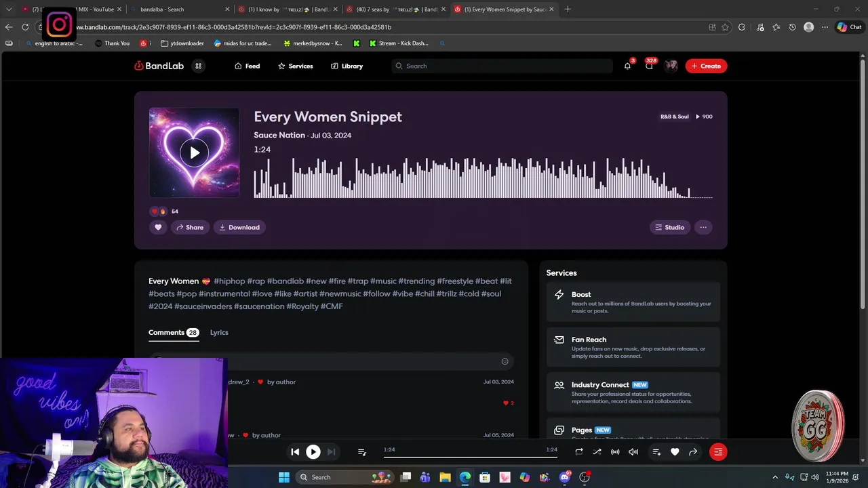View the 54 reactions list

pyautogui.click(x=165, y=211)
